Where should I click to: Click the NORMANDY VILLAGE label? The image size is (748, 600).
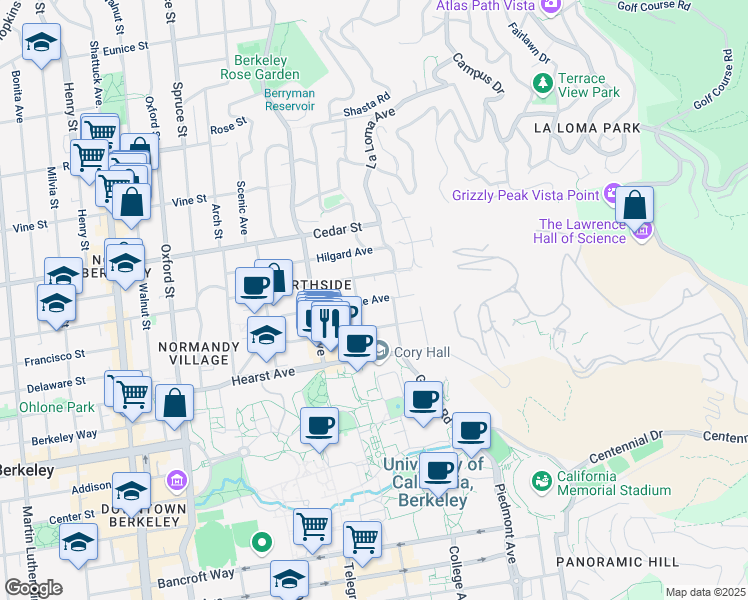[199, 353]
